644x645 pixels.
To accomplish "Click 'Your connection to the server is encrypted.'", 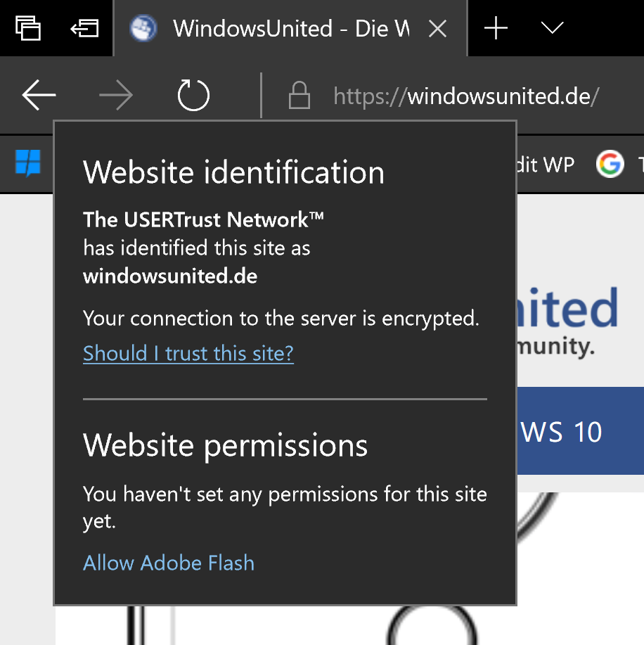I will (x=281, y=319).
